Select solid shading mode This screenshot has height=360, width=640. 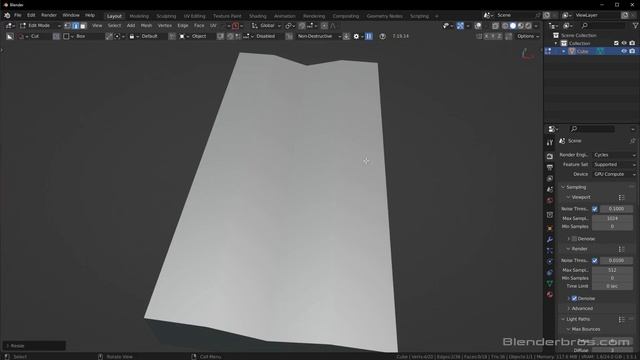click(513, 26)
